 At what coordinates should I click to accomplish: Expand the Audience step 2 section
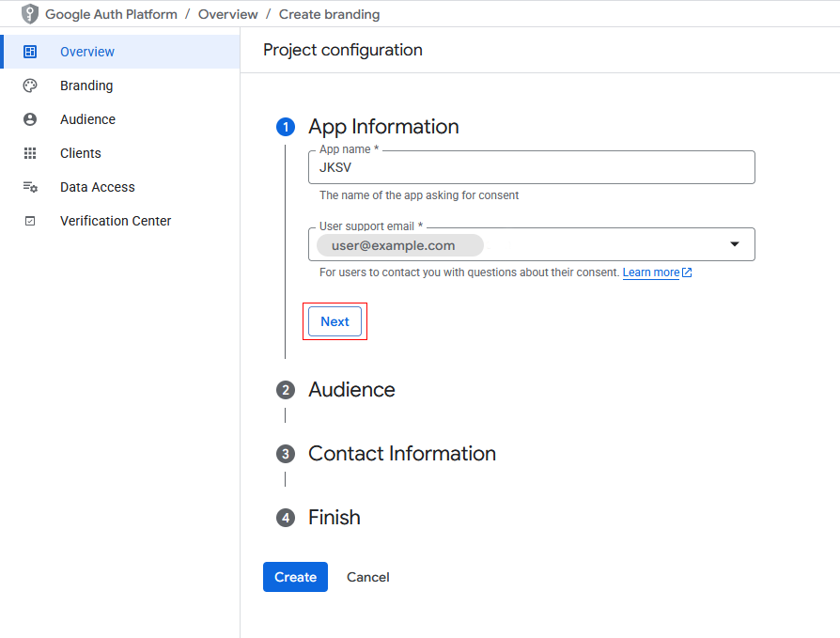point(351,390)
